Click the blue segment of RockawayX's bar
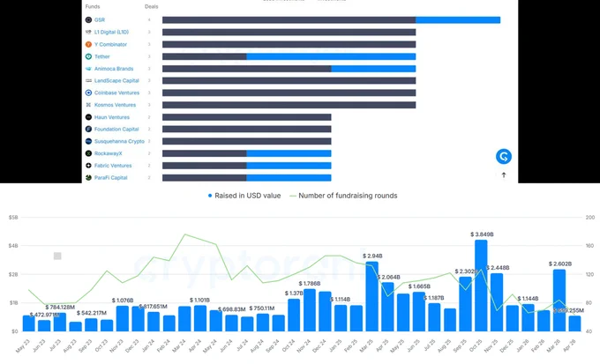This screenshot has width=600, height=364. click(x=289, y=153)
